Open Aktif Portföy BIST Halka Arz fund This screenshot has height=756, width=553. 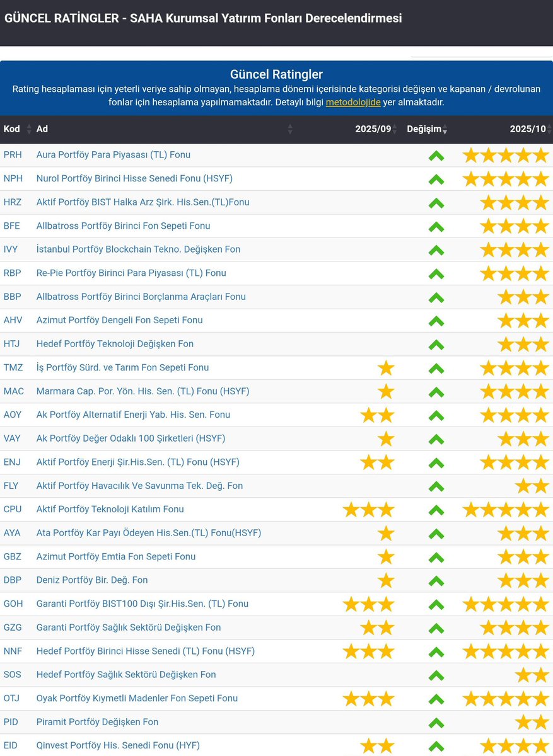(143, 202)
